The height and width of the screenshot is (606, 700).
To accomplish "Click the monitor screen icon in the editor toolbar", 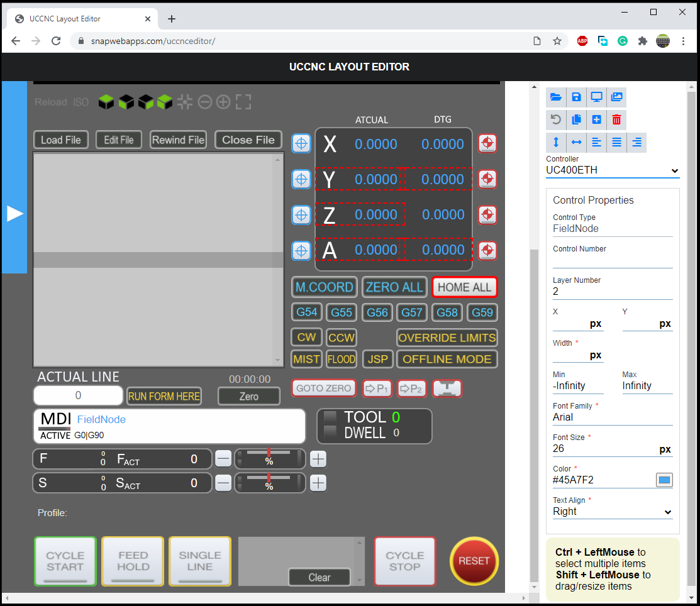I will (x=596, y=97).
